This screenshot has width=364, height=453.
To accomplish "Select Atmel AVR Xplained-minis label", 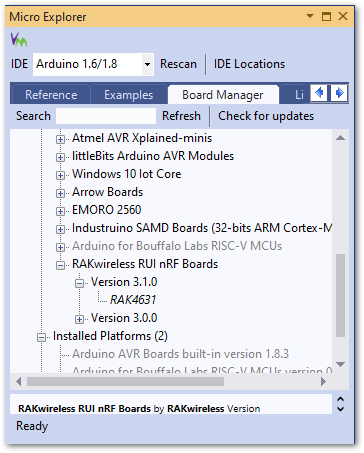I will (142, 138).
